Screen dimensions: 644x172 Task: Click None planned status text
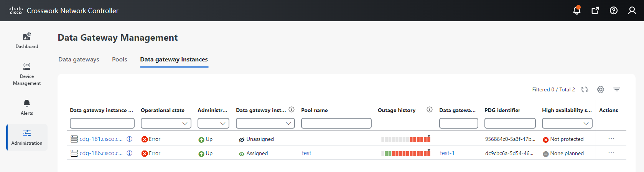point(567,153)
